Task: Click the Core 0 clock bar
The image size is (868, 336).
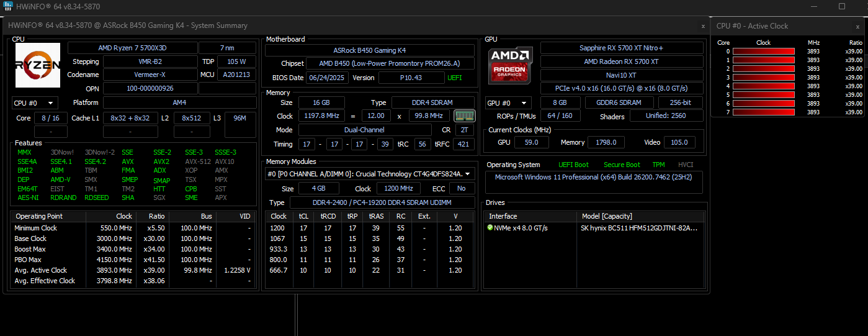Action: pyautogui.click(x=763, y=52)
